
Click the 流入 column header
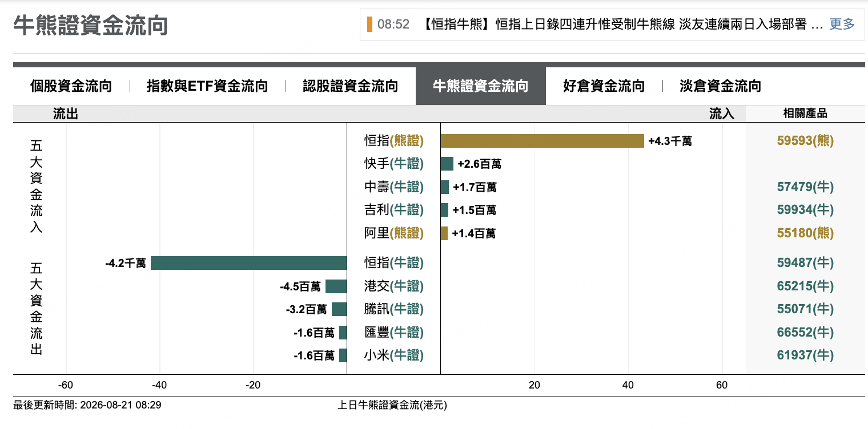click(x=722, y=114)
